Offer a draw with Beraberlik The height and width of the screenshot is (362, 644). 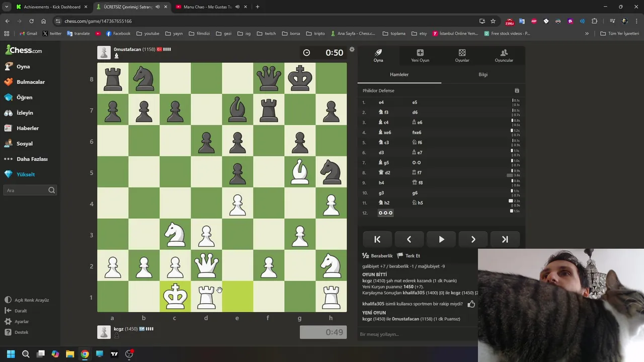[377, 256]
